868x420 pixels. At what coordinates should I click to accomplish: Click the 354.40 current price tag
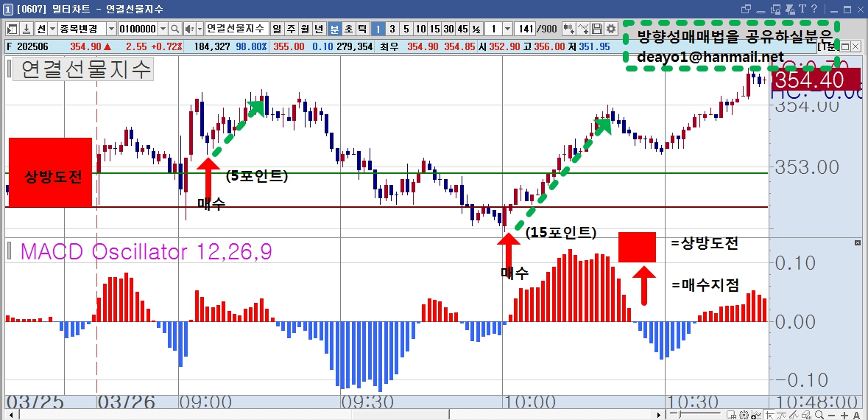pyautogui.click(x=816, y=80)
